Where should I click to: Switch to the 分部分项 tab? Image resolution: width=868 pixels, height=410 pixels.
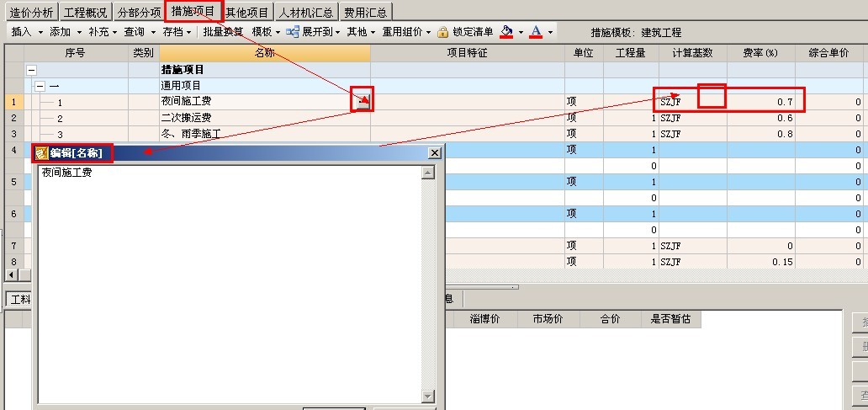tap(139, 12)
